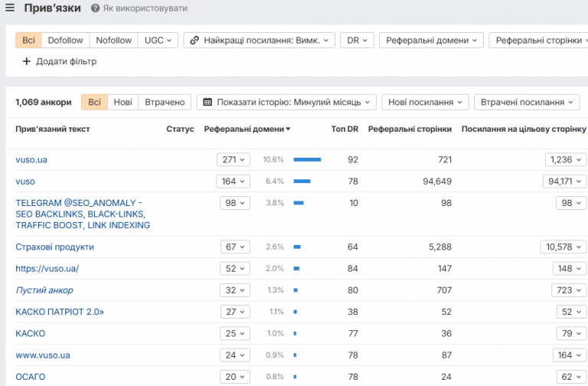Click the link chain icon in best links filter
The width and height of the screenshot is (588, 386).
point(194,40)
